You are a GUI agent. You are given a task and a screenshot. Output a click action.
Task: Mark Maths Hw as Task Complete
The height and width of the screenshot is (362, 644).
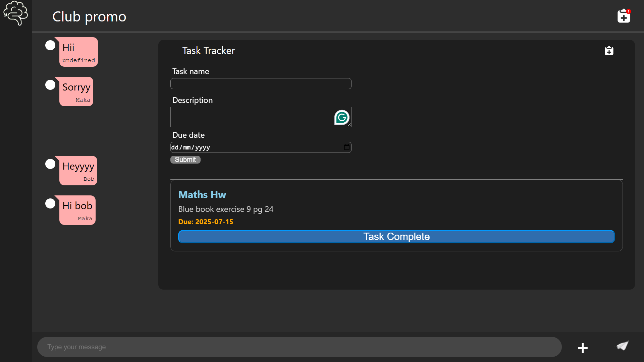click(x=396, y=237)
